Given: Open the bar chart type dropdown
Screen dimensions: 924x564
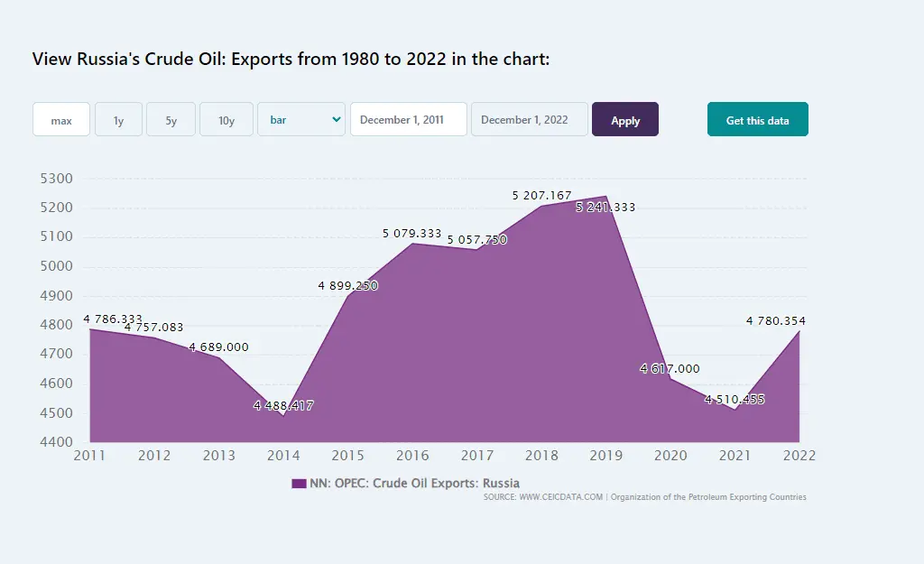Looking at the screenshot, I should click(x=301, y=119).
